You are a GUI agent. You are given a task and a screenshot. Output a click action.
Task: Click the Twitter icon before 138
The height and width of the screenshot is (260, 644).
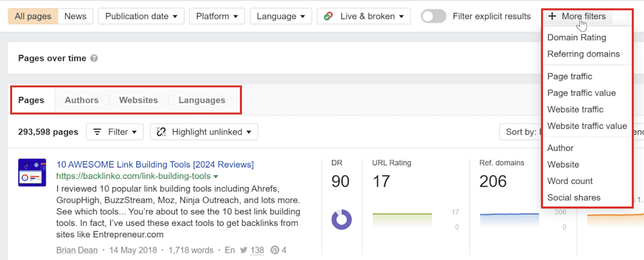244,250
